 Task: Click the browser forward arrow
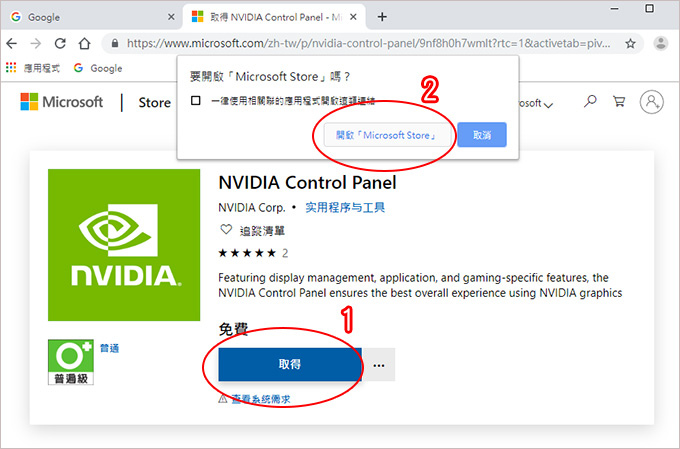[36, 43]
